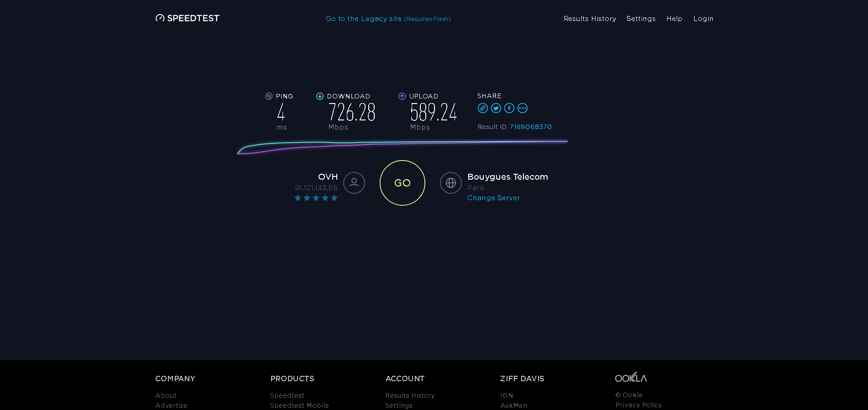Click Change Server link
The height and width of the screenshot is (410, 868).
(493, 198)
